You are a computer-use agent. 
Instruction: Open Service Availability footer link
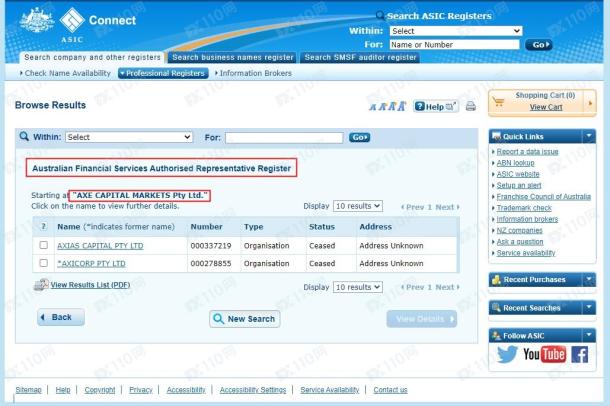(330, 390)
